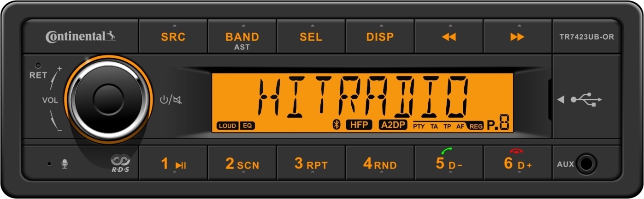Click the HFP indicator on display
The image size is (644, 199).
pyautogui.click(x=359, y=125)
